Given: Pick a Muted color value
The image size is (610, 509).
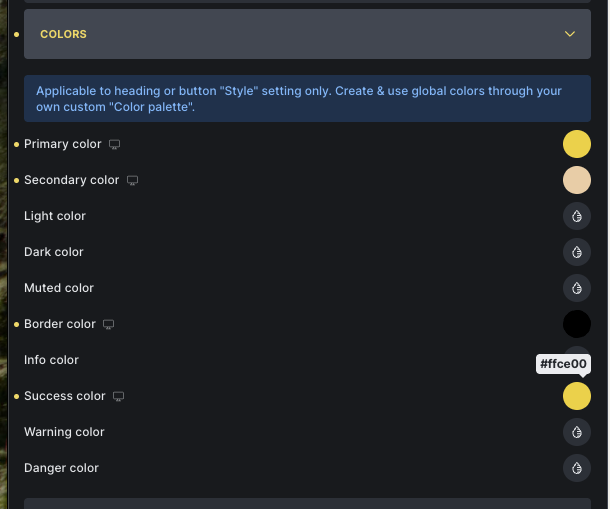Looking at the screenshot, I should (x=577, y=288).
